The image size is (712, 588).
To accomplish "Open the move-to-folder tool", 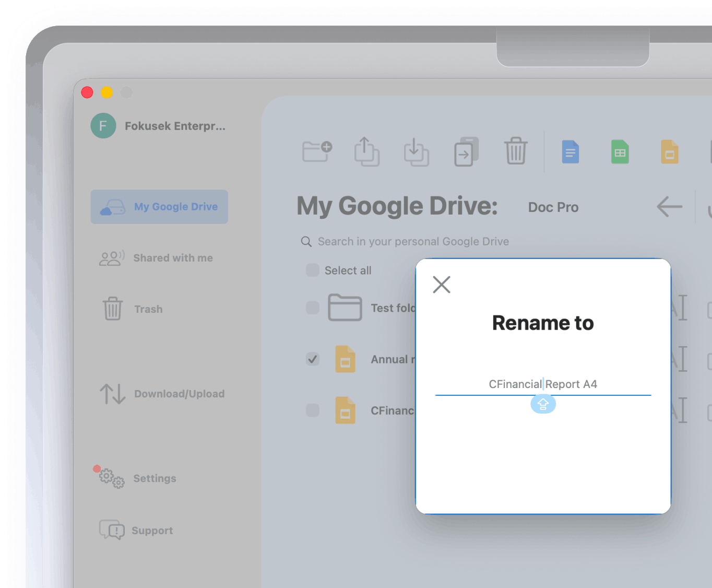I will click(466, 151).
